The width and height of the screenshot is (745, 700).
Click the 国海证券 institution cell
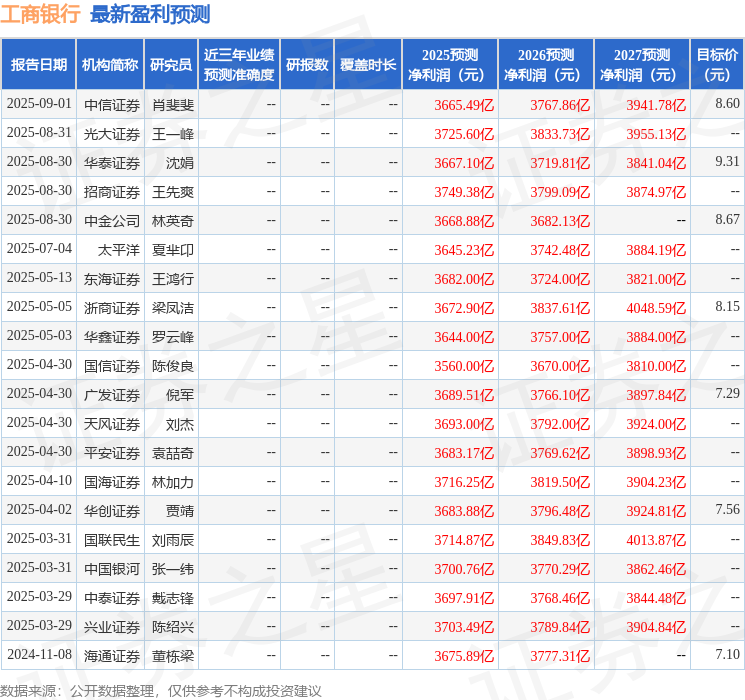point(112,482)
